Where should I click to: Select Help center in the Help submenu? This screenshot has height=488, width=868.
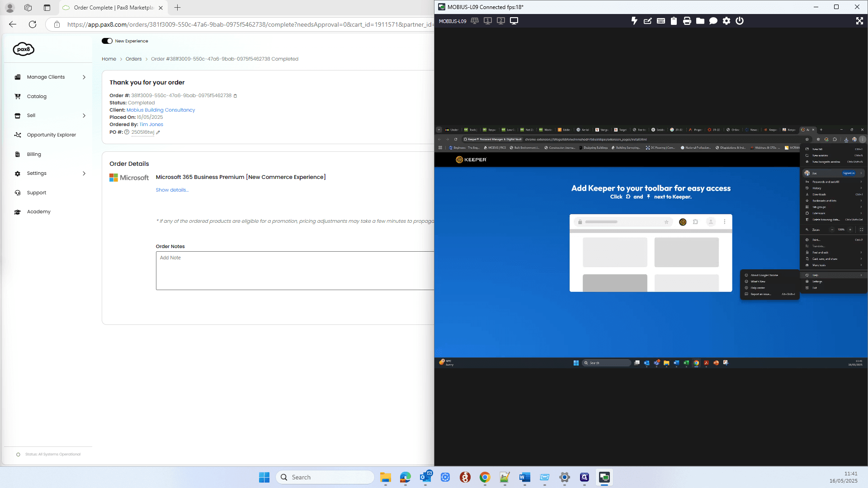770,288
